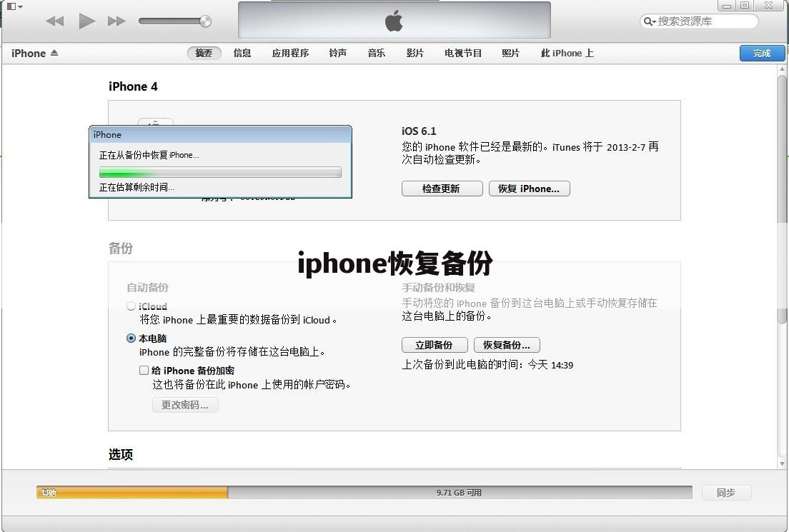Click the 选项 section heading
This screenshot has height=532, width=789.
(121, 455)
